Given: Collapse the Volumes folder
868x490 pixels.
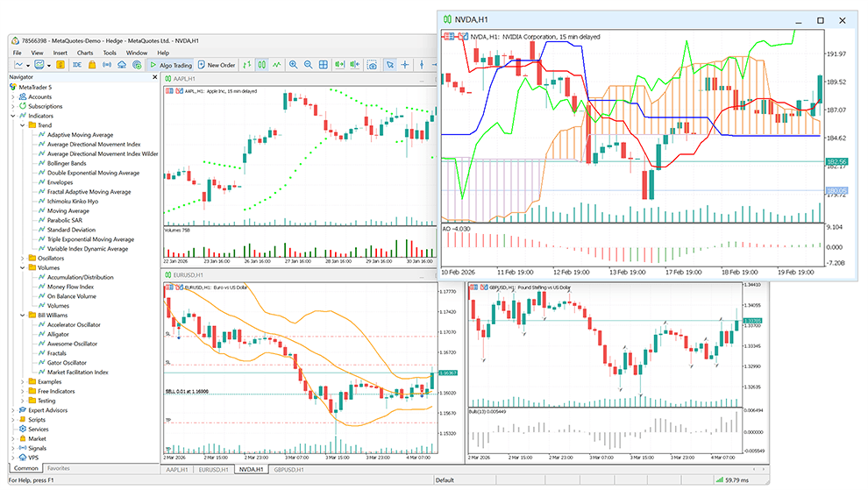Looking at the screenshot, I should click(x=23, y=267).
